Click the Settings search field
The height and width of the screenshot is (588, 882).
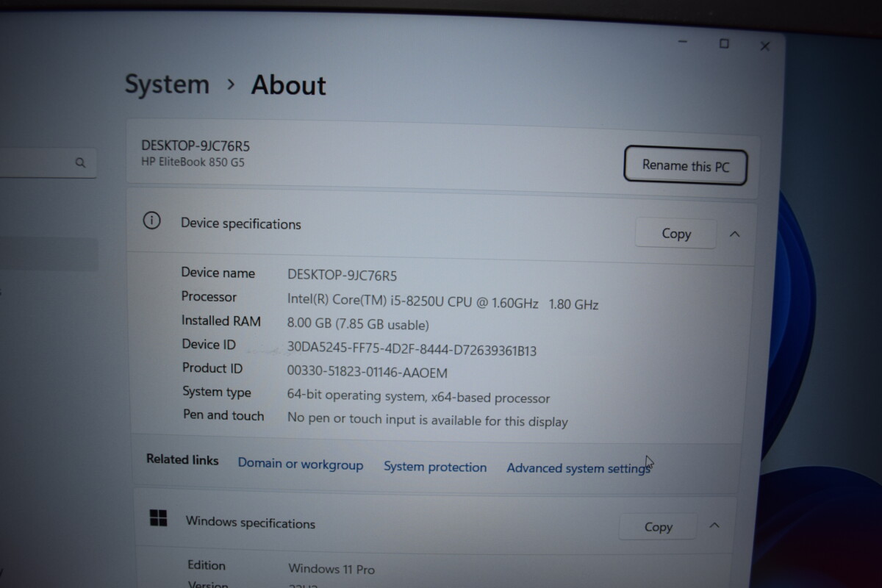(48, 163)
